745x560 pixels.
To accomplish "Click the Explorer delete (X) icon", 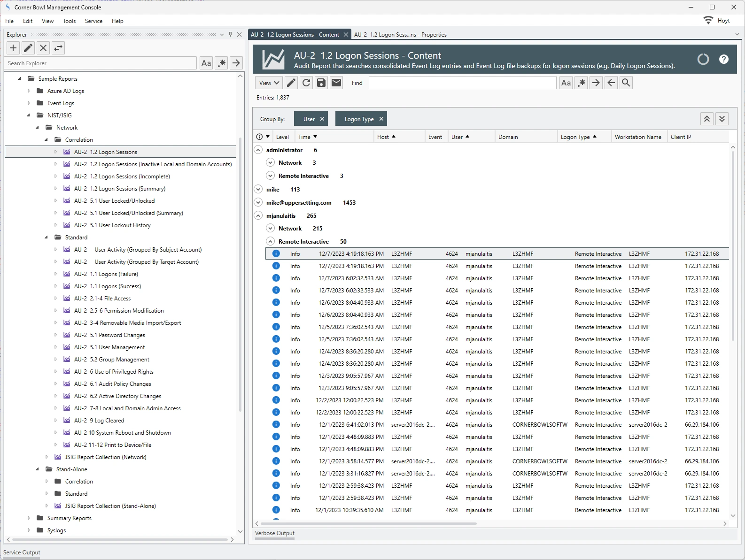I will click(x=43, y=48).
